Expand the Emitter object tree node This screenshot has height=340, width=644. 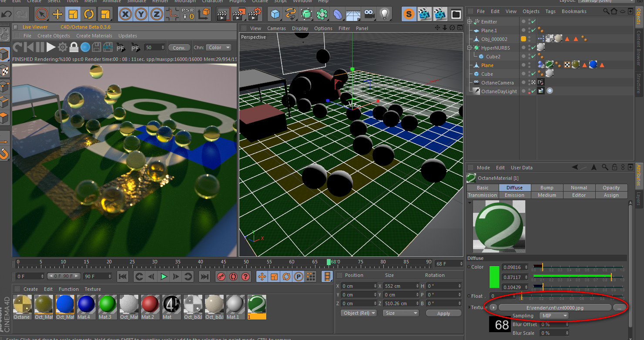point(470,22)
